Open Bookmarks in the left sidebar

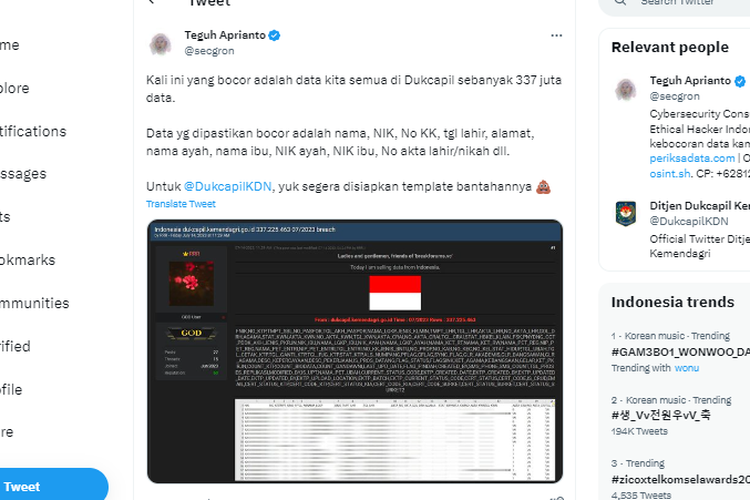tap(28, 260)
